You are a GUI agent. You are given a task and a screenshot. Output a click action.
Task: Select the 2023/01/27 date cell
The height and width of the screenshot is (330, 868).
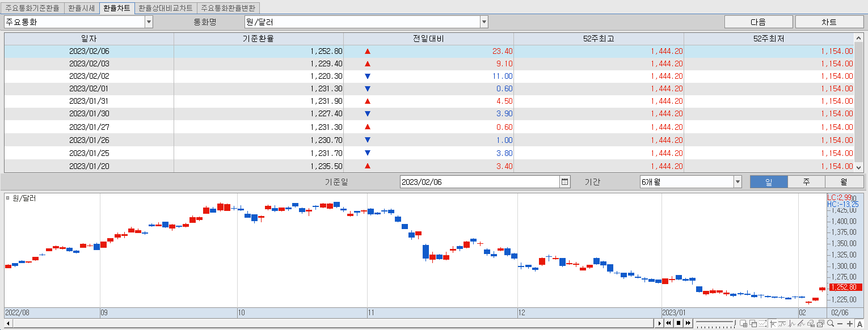89,127
